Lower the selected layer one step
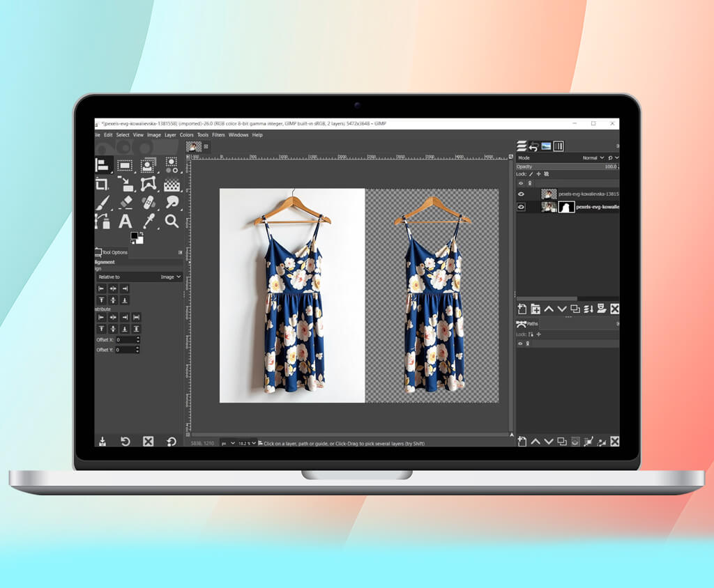714x588 pixels. coord(562,309)
